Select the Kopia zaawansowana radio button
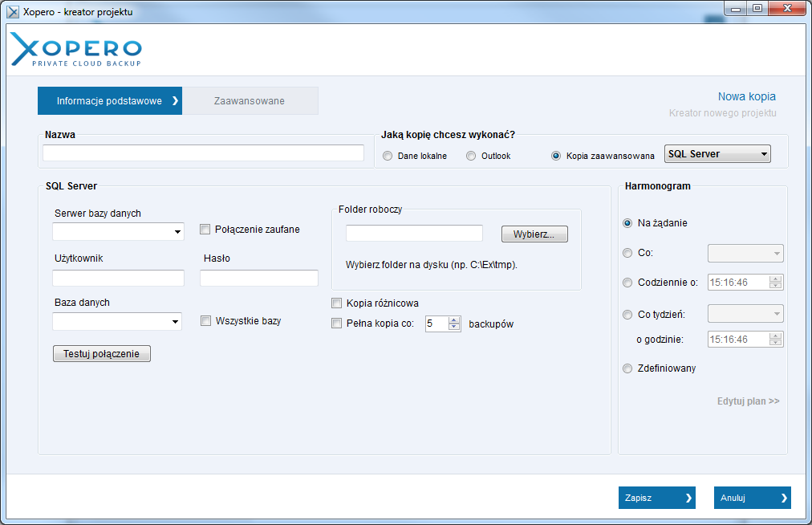The height and width of the screenshot is (525, 812). [x=556, y=156]
